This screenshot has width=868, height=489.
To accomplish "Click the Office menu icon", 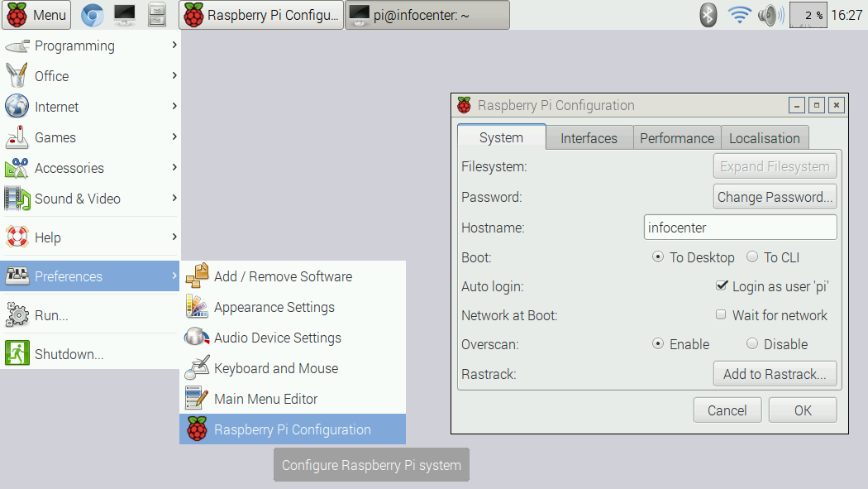I will (17, 76).
